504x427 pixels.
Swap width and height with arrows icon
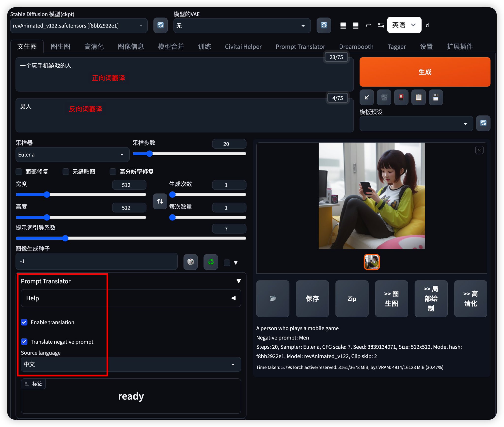[x=160, y=201]
